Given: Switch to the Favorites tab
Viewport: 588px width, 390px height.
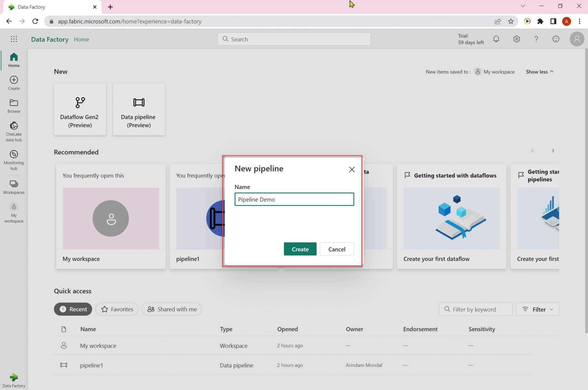Looking at the screenshot, I should pyautogui.click(x=117, y=309).
